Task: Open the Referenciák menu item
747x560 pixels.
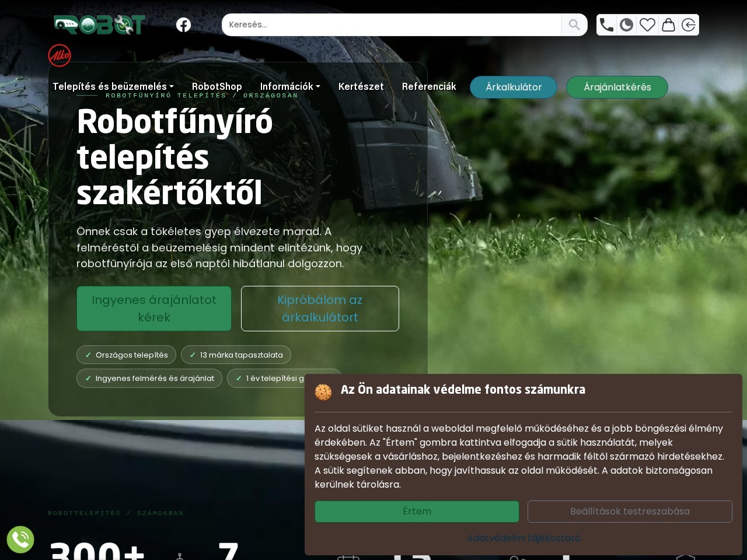Action: [x=429, y=86]
